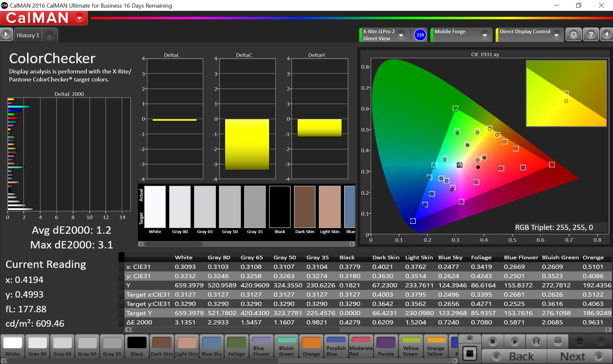Open the Mobile Forge source dropdown
The height and width of the screenshot is (364, 613).
(485, 35)
